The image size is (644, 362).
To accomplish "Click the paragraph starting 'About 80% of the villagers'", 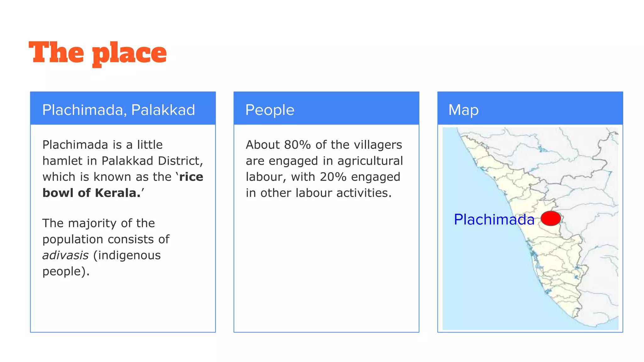I will (x=324, y=169).
